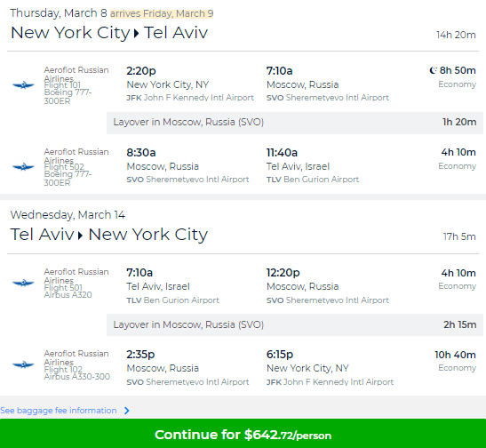
Task: Click the 'arrives Friday, March 9' highlight
Action: pyautogui.click(x=162, y=13)
